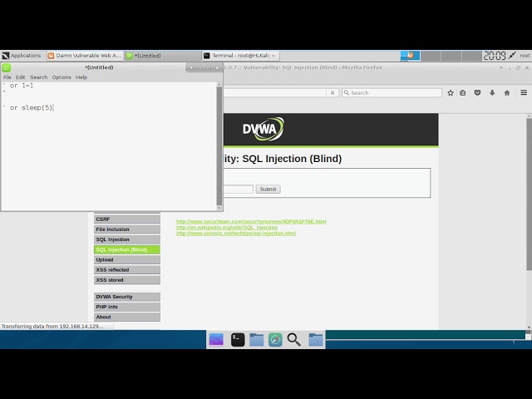Screen dimensions: 532x399
Task: Click the 20:09 clock in panel
Action: tap(495, 56)
